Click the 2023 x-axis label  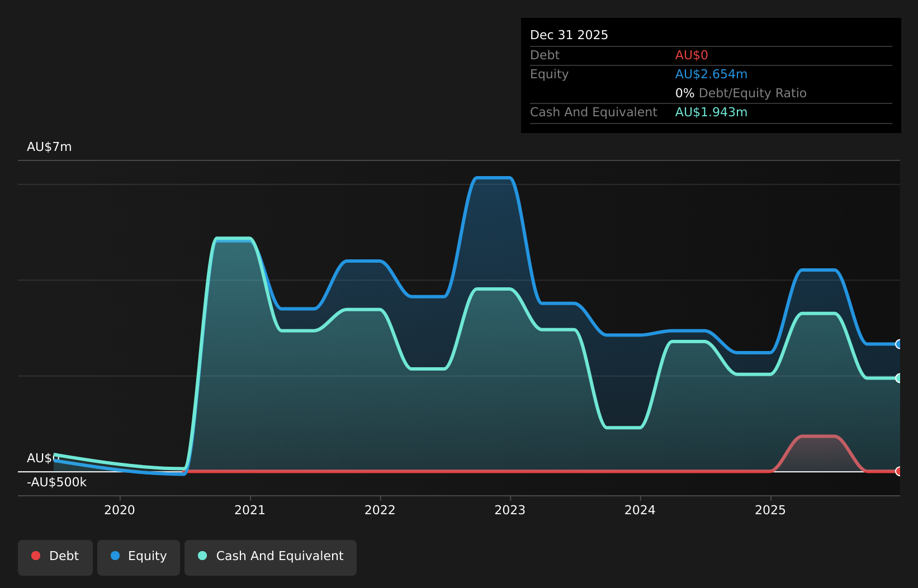click(510, 510)
